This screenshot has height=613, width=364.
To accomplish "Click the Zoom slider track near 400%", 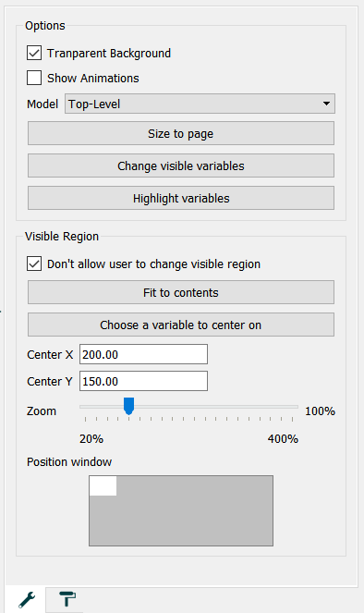I will pyautogui.click(x=289, y=407).
